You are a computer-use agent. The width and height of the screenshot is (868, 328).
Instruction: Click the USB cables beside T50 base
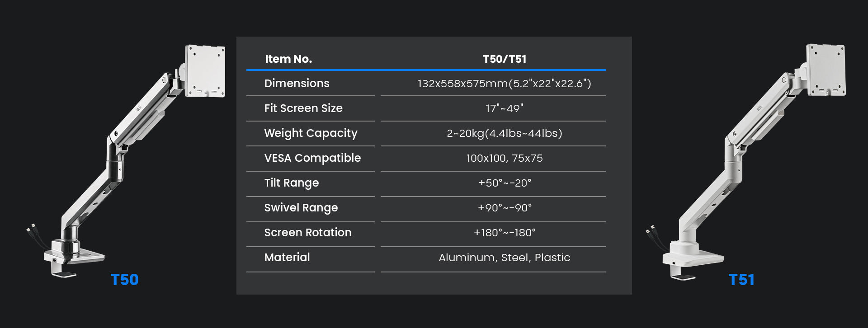(x=36, y=234)
